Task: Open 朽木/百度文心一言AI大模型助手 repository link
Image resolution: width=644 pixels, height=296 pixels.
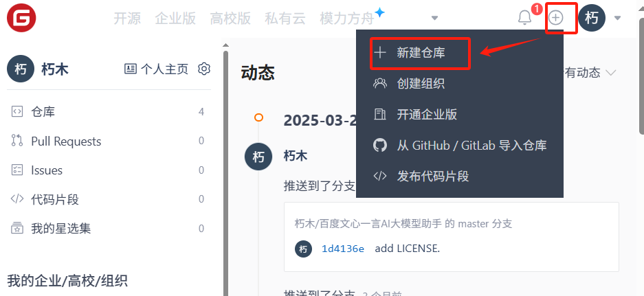Action: (x=368, y=224)
